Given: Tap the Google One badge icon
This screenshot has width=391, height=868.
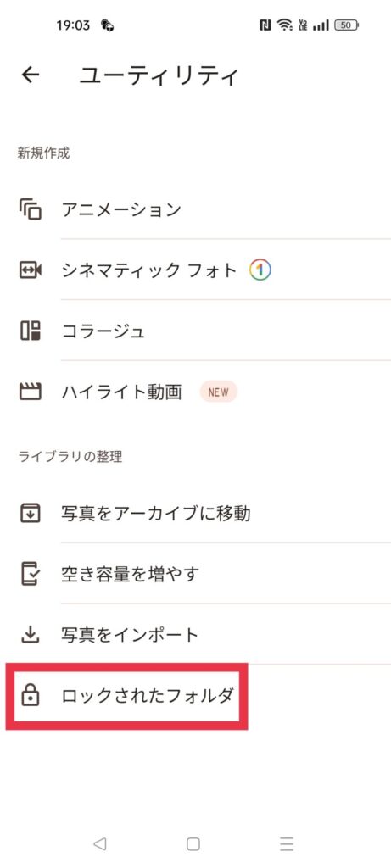Looking at the screenshot, I should (x=260, y=270).
